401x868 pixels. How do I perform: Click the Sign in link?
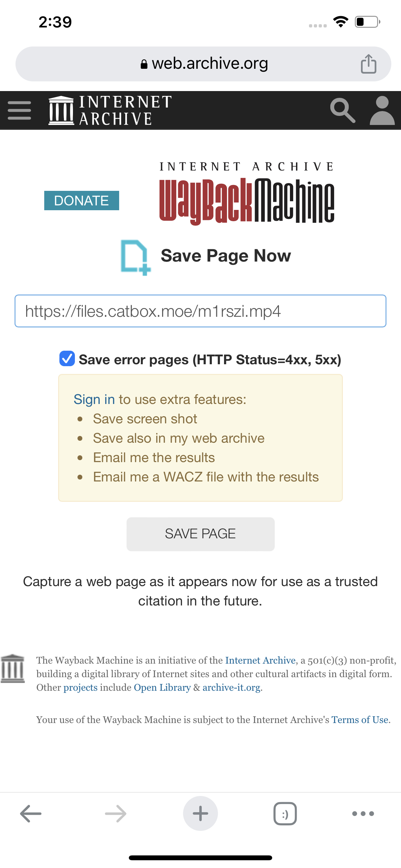(x=94, y=399)
